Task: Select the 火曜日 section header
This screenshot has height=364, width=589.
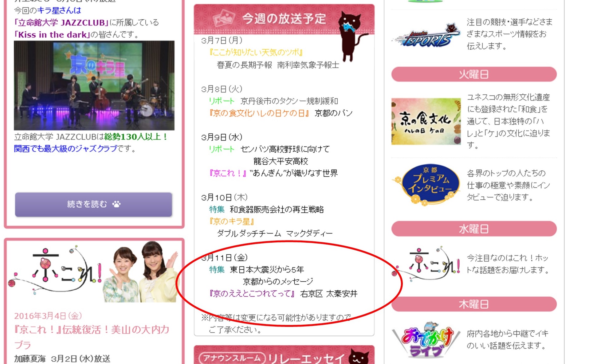Action: (474, 74)
